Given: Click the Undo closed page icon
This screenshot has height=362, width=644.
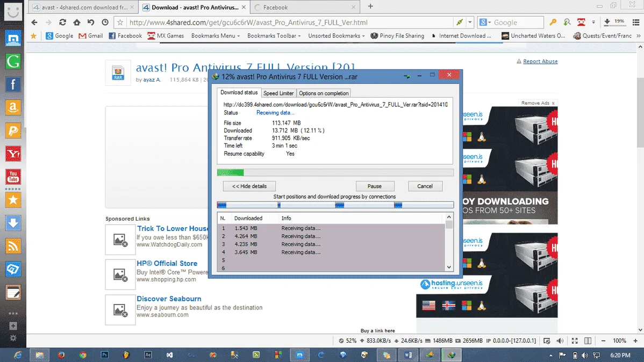Looking at the screenshot, I should (x=91, y=23).
